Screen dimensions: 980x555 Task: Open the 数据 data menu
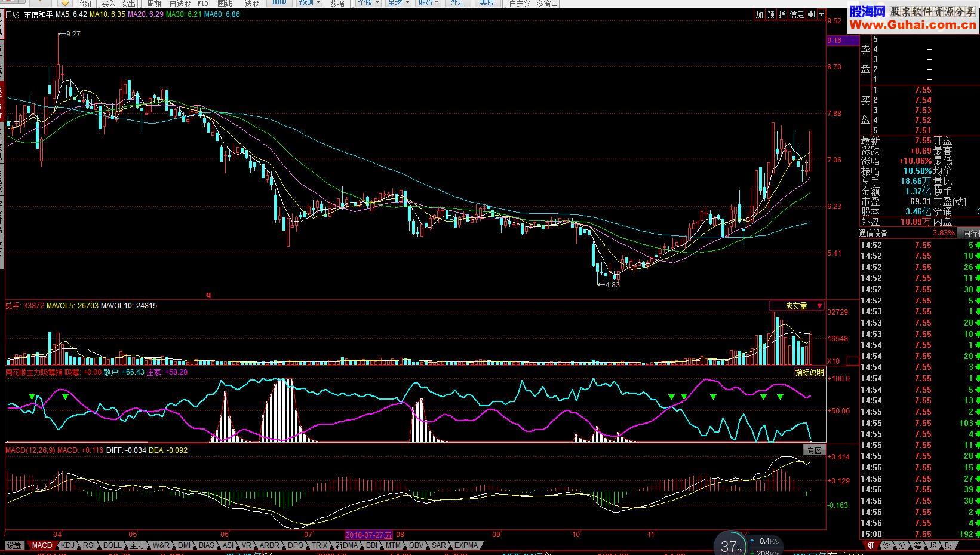point(337,4)
